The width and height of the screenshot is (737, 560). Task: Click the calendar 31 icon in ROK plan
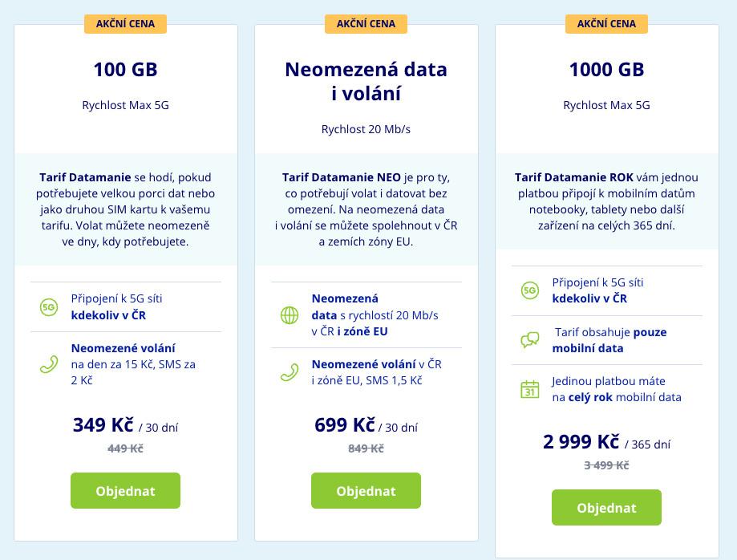click(x=530, y=389)
